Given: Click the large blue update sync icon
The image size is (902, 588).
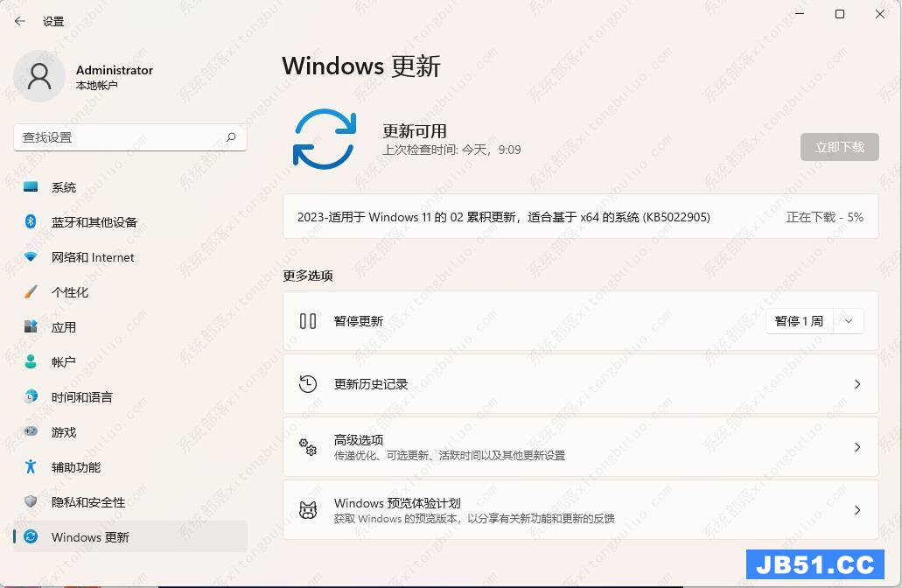Looking at the screenshot, I should pos(325,138).
